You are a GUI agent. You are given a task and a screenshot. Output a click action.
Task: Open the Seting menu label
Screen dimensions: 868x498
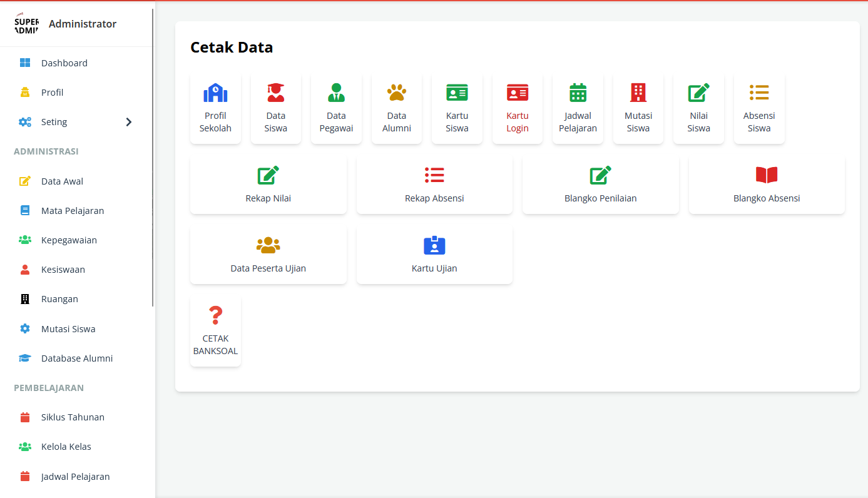[54, 122]
